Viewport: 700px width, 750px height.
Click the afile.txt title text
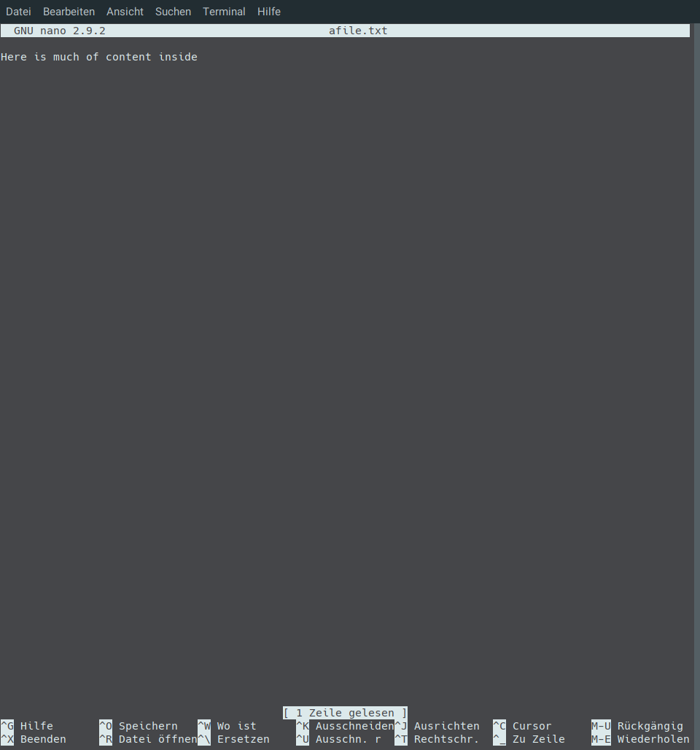[x=358, y=31]
